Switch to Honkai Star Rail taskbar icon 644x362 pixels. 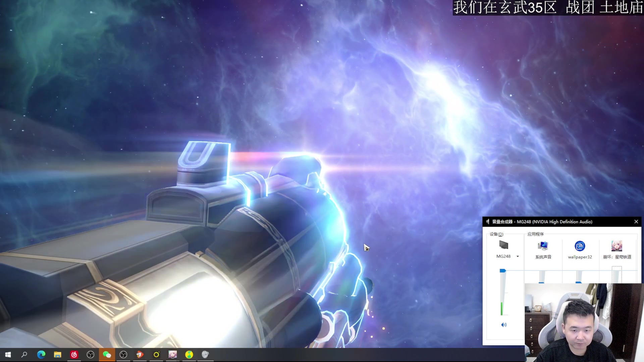pos(173,355)
